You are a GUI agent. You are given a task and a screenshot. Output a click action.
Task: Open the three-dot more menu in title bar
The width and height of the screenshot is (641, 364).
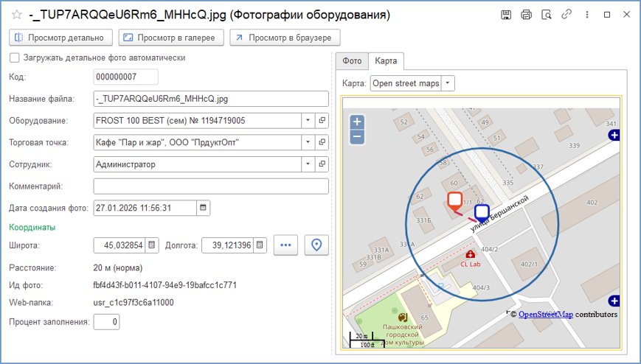587,15
